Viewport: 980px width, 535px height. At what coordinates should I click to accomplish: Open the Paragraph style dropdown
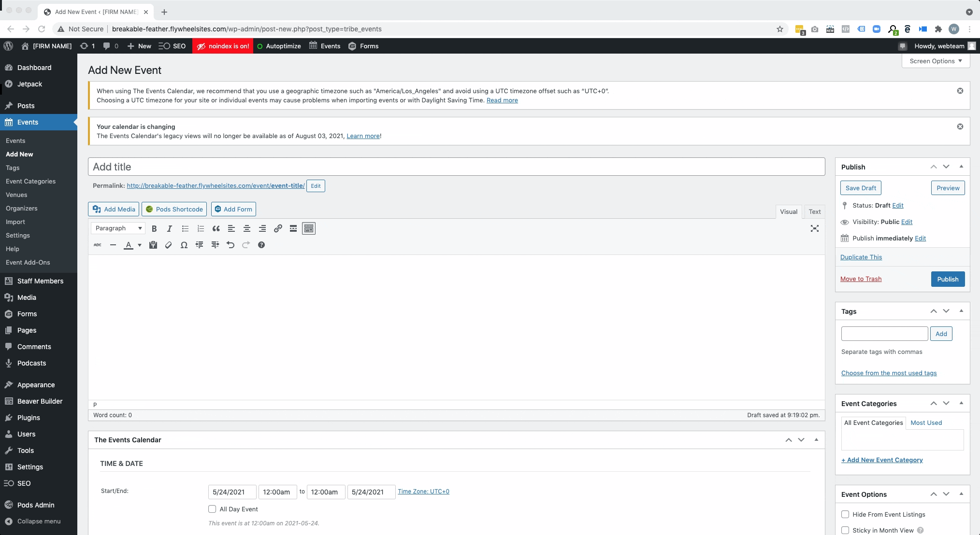pos(117,228)
